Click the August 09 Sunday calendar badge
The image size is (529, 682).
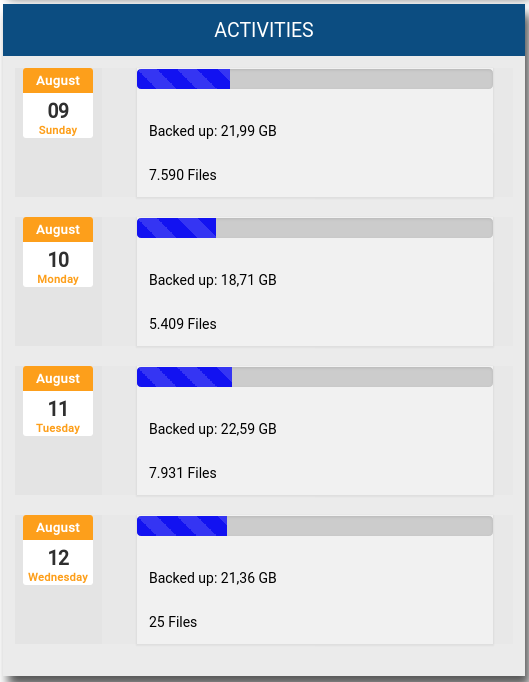[x=58, y=103]
